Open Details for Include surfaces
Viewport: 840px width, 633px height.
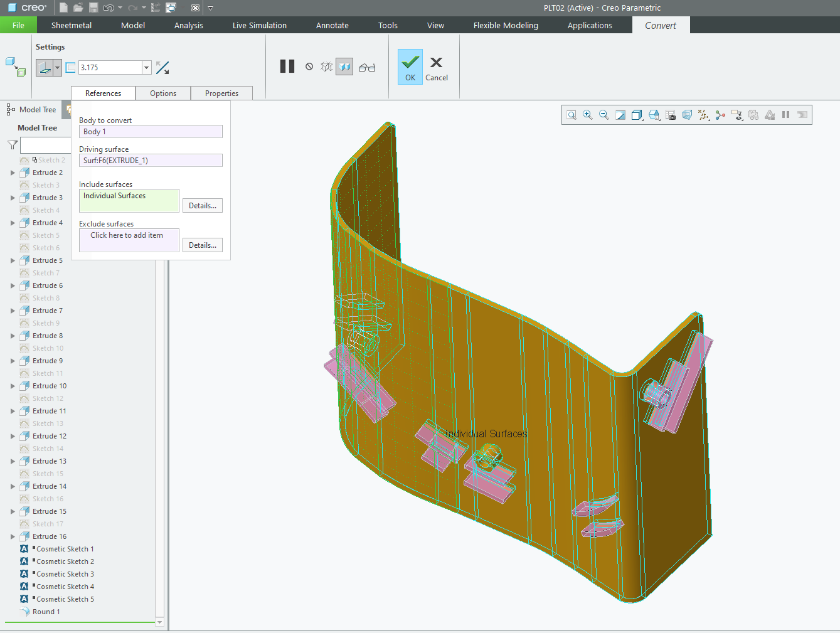[202, 205]
